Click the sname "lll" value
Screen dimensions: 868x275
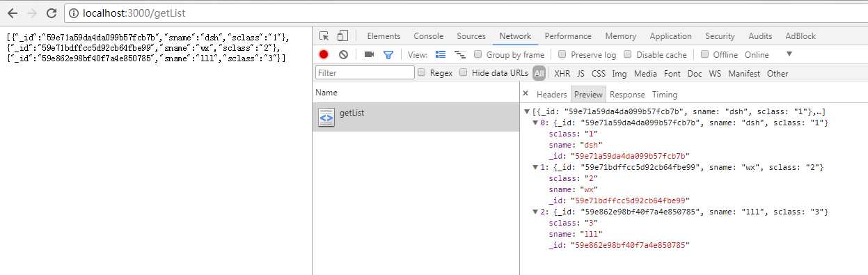(x=591, y=235)
